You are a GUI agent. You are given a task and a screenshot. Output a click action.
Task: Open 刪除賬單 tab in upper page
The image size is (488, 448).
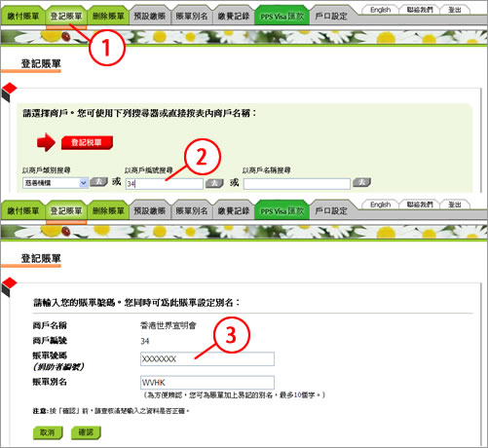pyautogui.click(x=108, y=17)
